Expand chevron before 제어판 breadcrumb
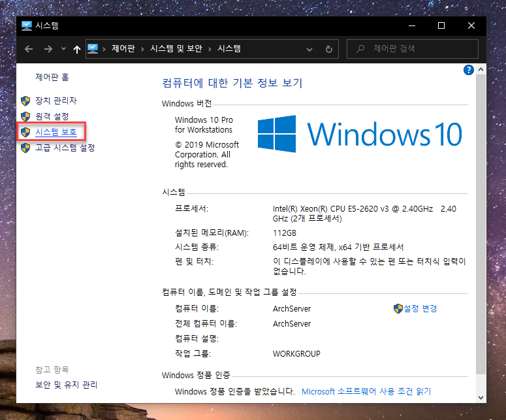Screen dimensions: 506x420 tap(104, 49)
